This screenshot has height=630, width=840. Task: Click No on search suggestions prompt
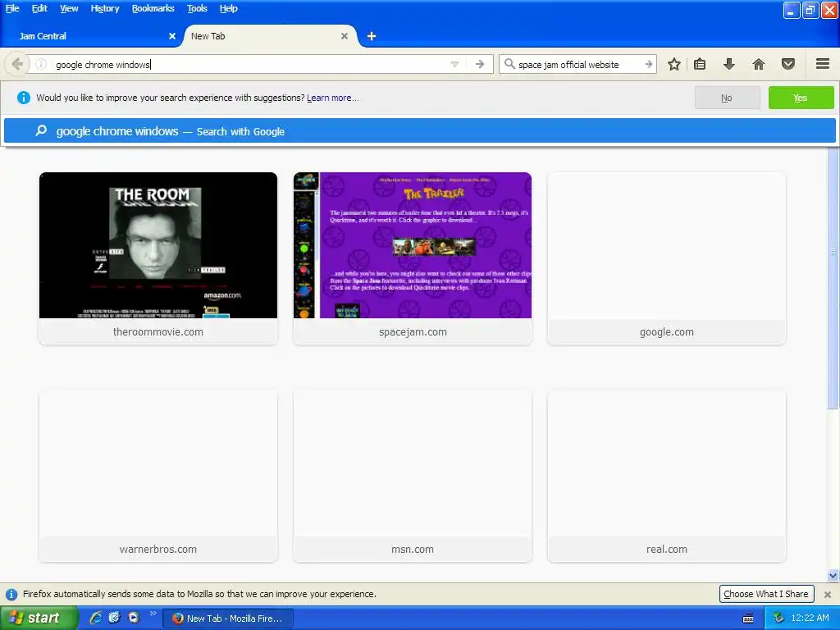727,98
